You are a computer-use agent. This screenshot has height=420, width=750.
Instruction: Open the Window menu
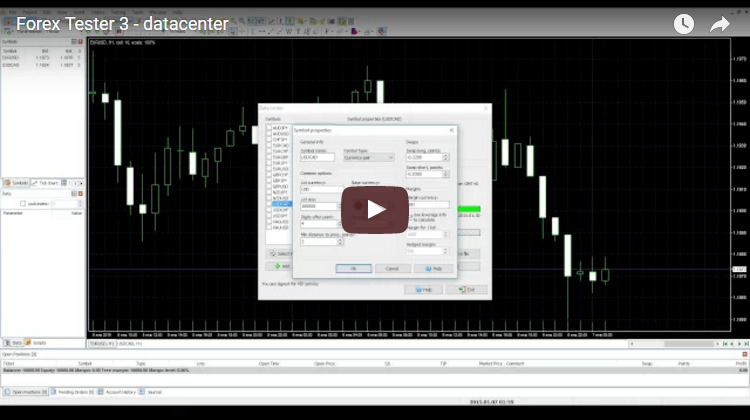(157, 12)
